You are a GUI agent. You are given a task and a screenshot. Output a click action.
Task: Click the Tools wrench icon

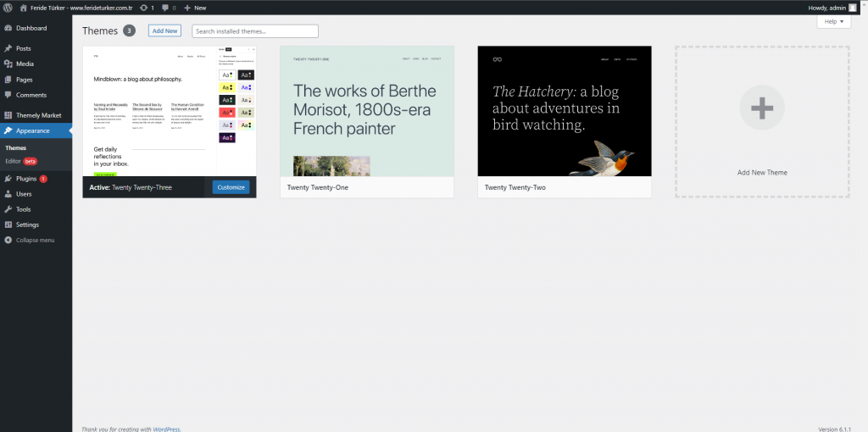click(8, 209)
